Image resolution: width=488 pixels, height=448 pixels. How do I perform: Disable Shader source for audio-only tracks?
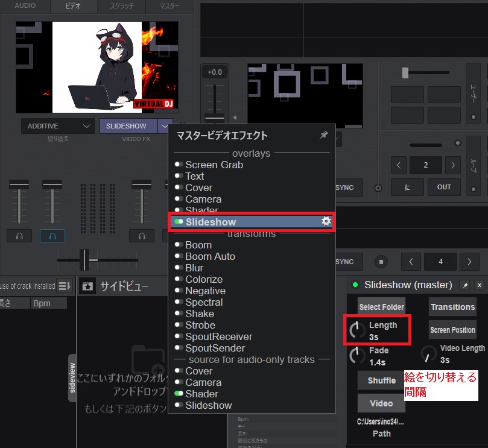coord(179,394)
